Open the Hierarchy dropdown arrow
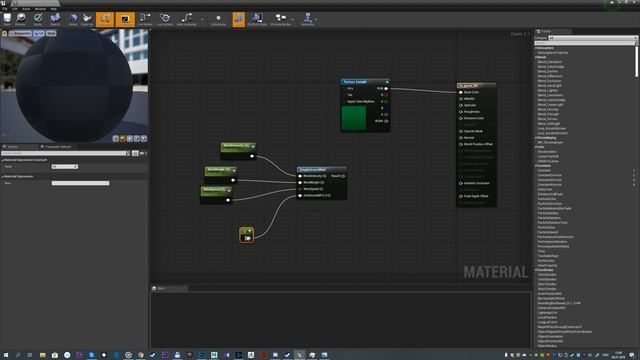This screenshot has width=640, height=360. click(x=316, y=19)
